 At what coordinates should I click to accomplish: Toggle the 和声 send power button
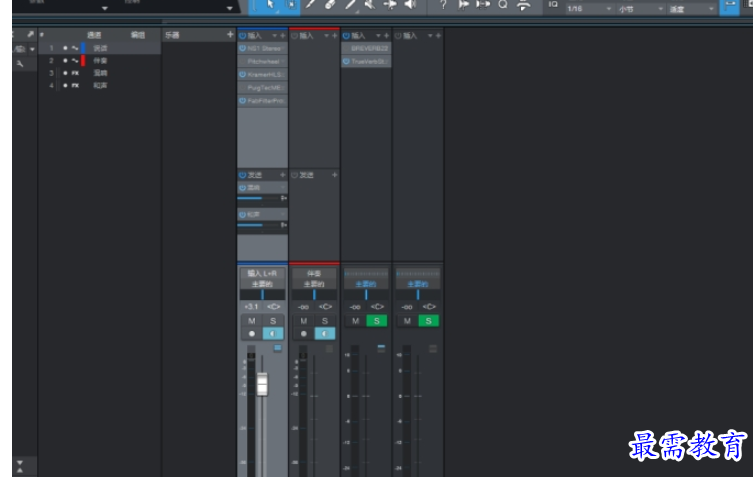click(243, 215)
